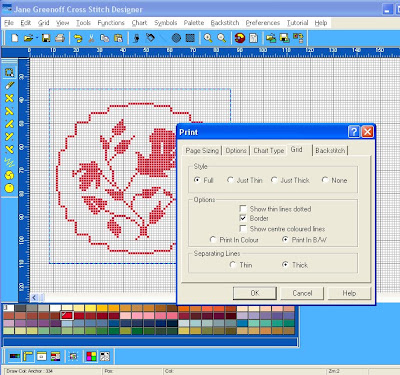This screenshot has height=375, width=400.
Task: Switch to the Chart Type tab
Action: coord(269,151)
